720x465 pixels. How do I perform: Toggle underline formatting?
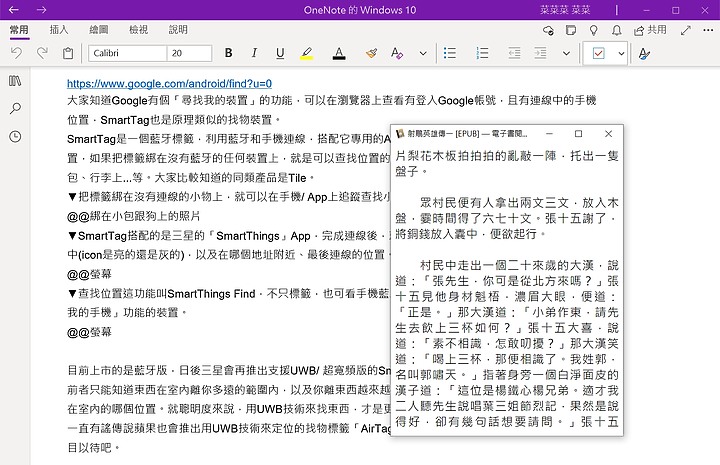(280, 53)
